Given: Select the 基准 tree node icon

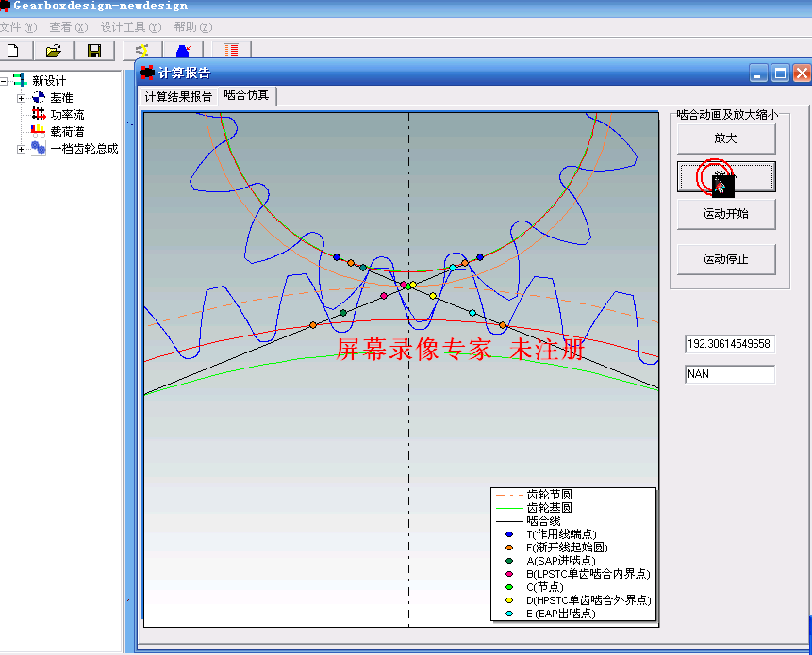Looking at the screenshot, I should [39, 97].
